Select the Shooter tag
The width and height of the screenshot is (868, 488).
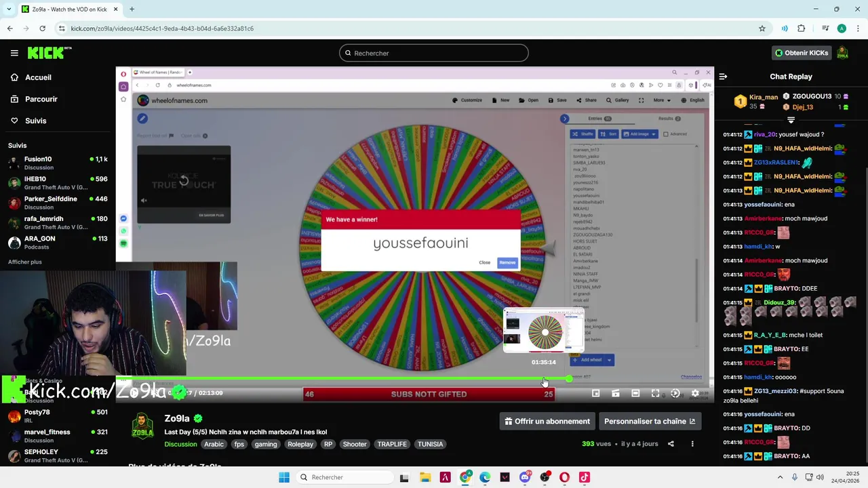pyautogui.click(x=355, y=444)
